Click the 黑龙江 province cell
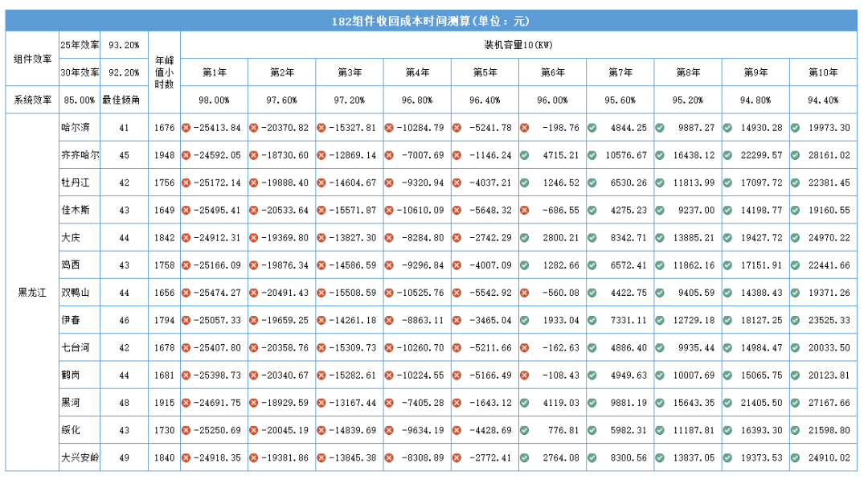The image size is (868, 484). [x=32, y=293]
